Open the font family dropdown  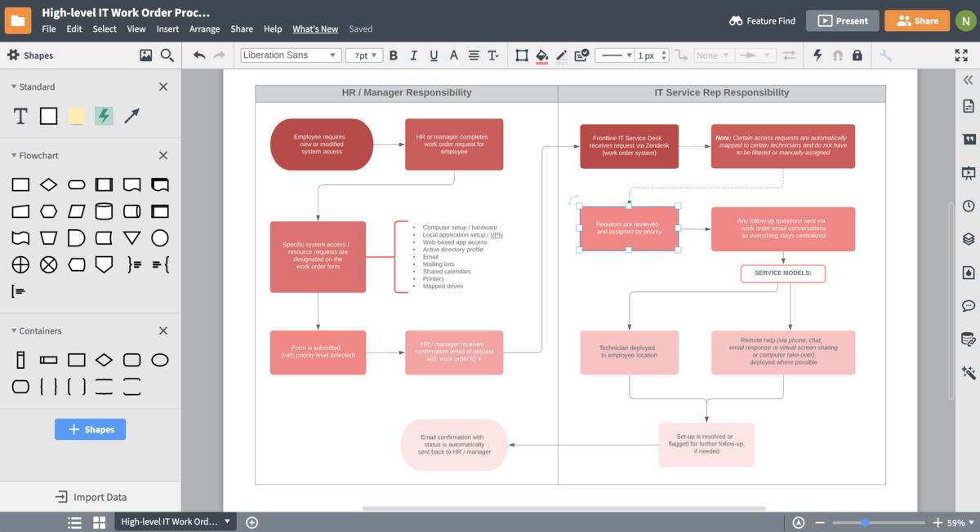pos(290,55)
